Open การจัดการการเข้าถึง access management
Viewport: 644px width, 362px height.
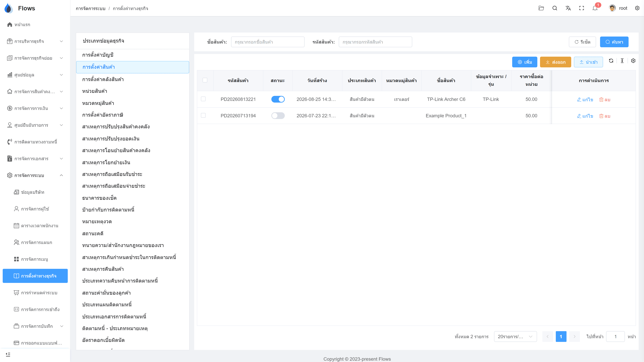[x=35, y=309]
